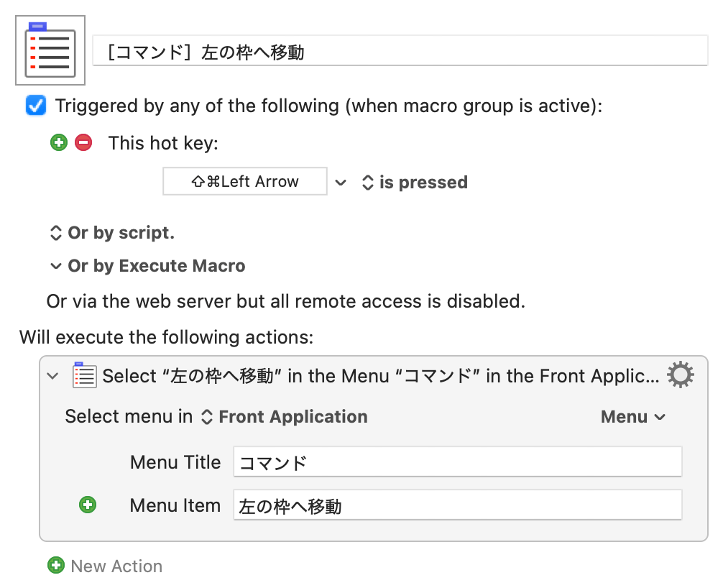The height and width of the screenshot is (588, 723).
Task: Toggle the macro triggers enabled checkbox
Action: 35,106
